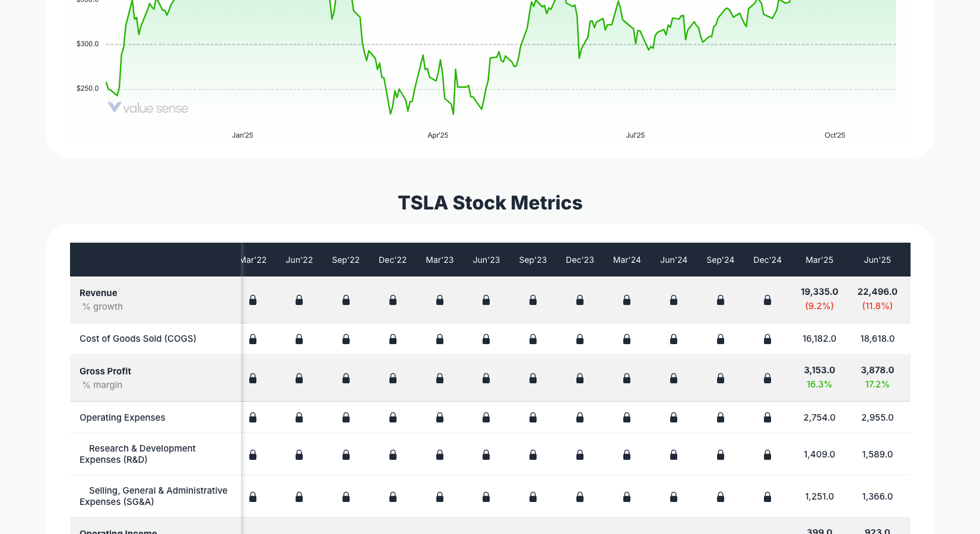Image resolution: width=980 pixels, height=534 pixels.
Task: Click the Revenue row label
Action: pos(98,293)
